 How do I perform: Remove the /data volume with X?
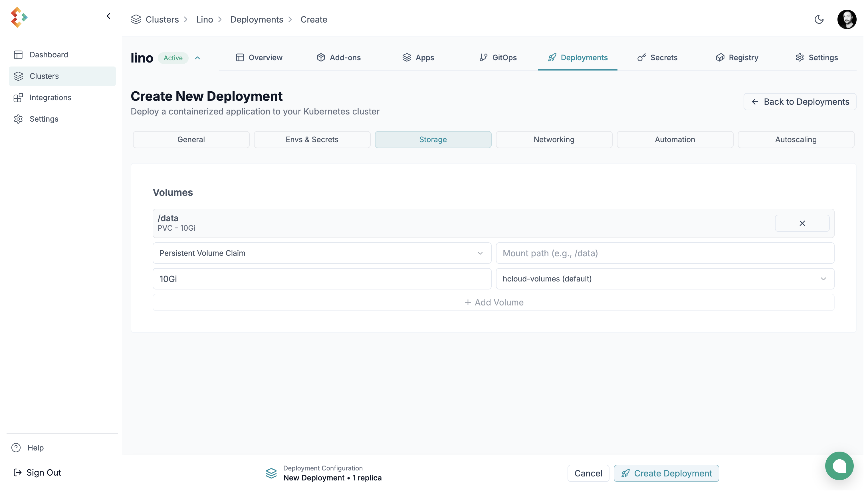(802, 223)
